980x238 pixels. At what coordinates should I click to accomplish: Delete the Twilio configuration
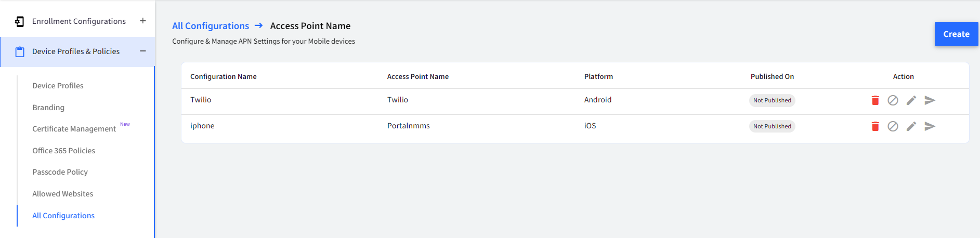[x=875, y=100]
